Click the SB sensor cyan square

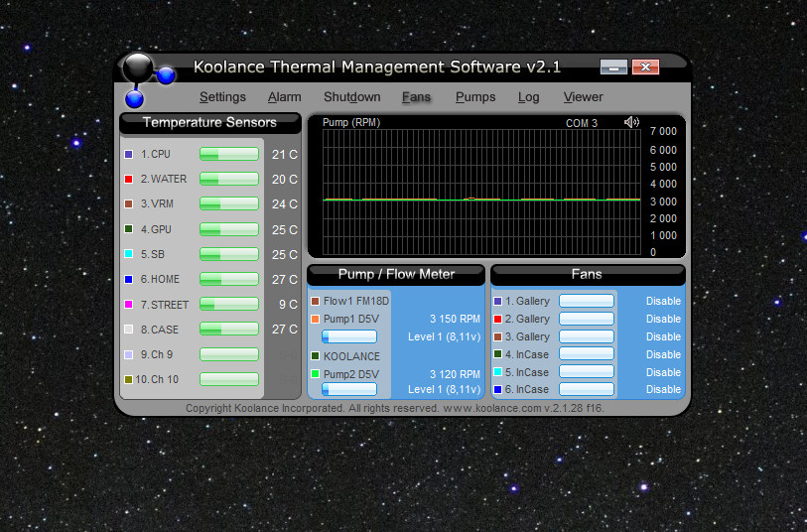[129, 254]
